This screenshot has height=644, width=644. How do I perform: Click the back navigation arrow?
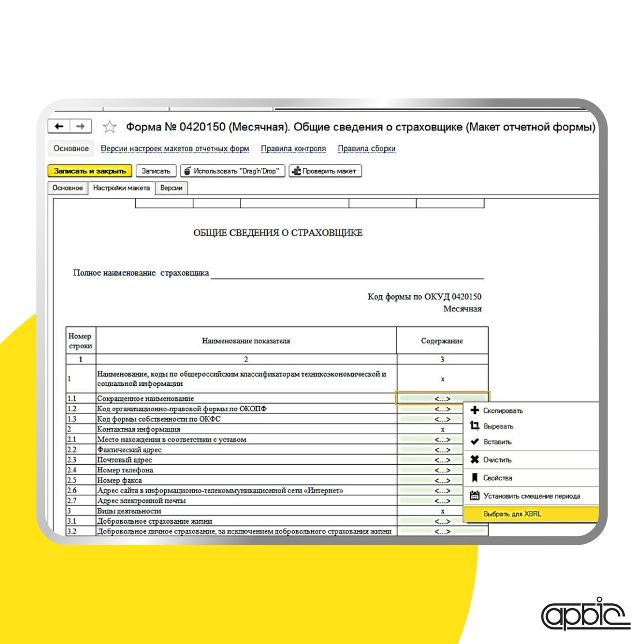[x=59, y=126]
